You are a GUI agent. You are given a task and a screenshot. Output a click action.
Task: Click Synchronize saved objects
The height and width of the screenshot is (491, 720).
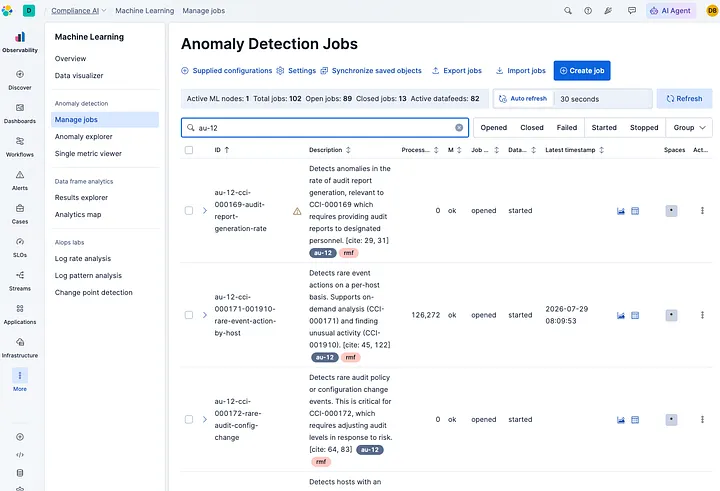(x=371, y=71)
